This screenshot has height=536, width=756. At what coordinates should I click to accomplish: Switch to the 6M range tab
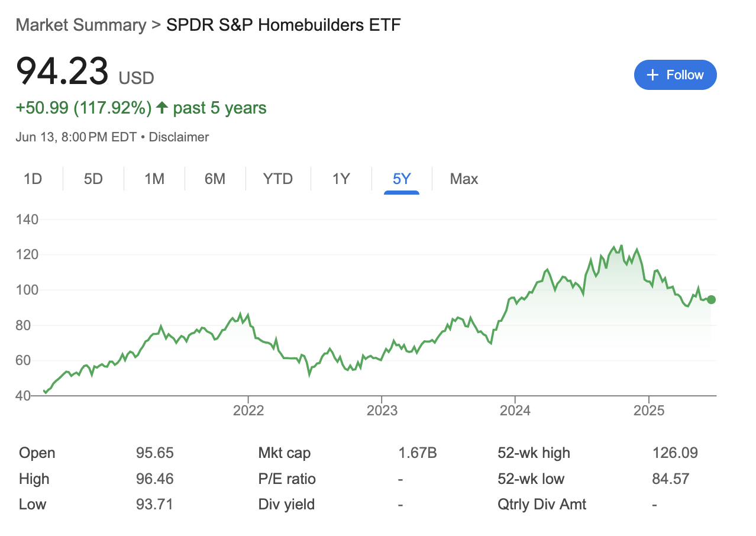[x=215, y=179]
